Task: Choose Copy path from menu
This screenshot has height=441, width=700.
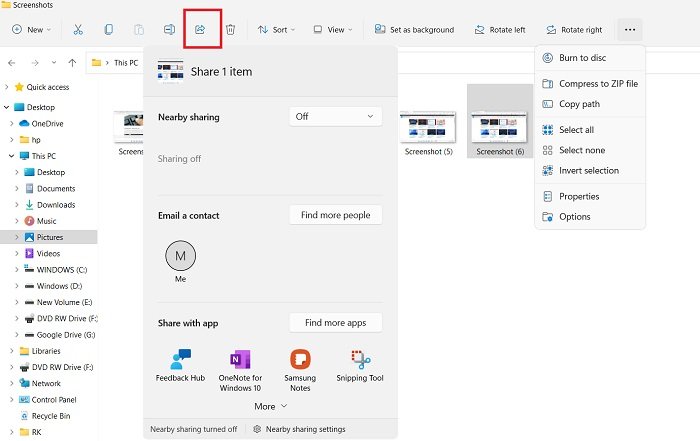Action: [x=579, y=104]
